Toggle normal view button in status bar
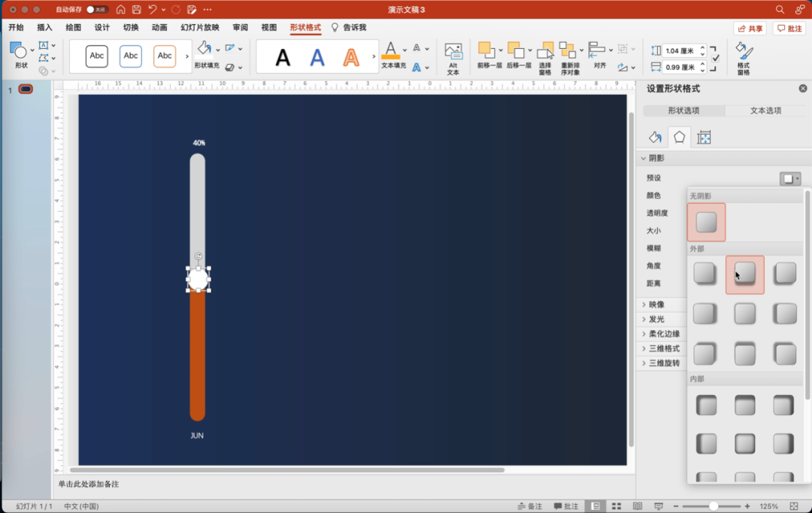The width and height of the screenshot is (812, 513). pyautogui.click(x=595, y=505)
